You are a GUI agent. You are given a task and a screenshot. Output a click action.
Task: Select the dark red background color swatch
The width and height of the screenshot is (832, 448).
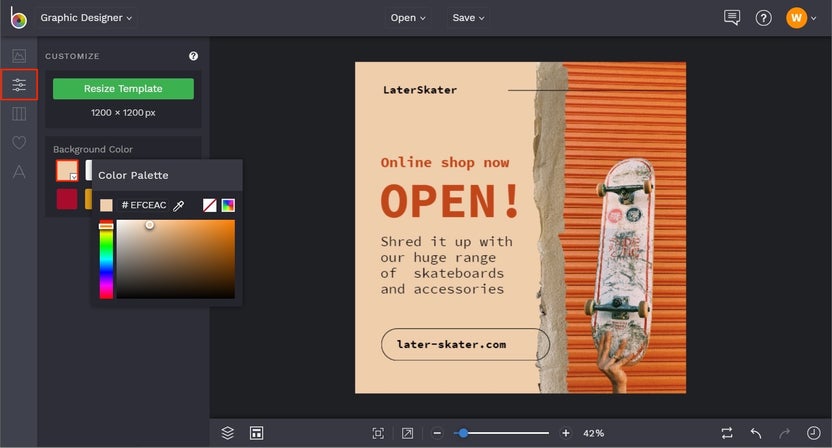click(x=67, y=199)
